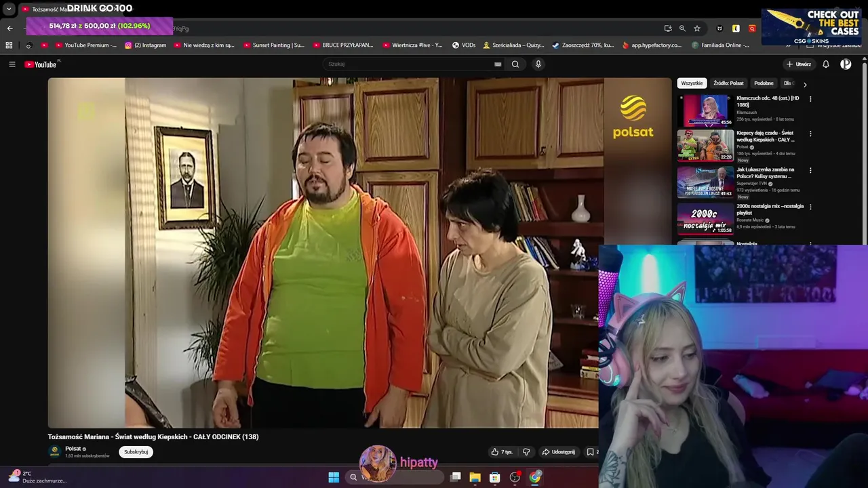This screenshot has height=488, width=868.
Task: Open the Zaoszczędź 70% bookmark
Action: [583, 45]
